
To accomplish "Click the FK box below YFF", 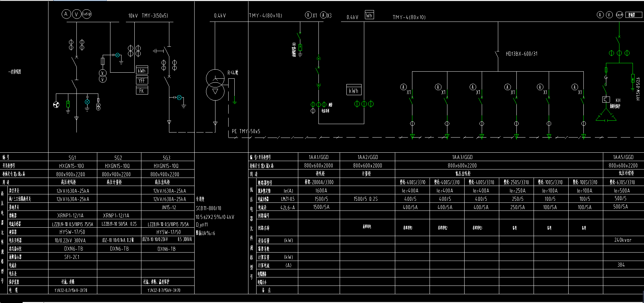I will [142, 90].
